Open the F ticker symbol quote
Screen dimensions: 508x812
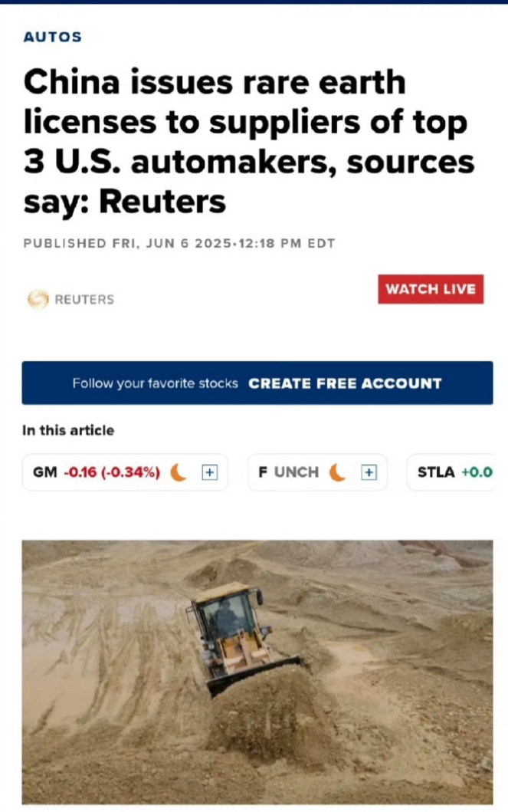(x=263, y=472)
